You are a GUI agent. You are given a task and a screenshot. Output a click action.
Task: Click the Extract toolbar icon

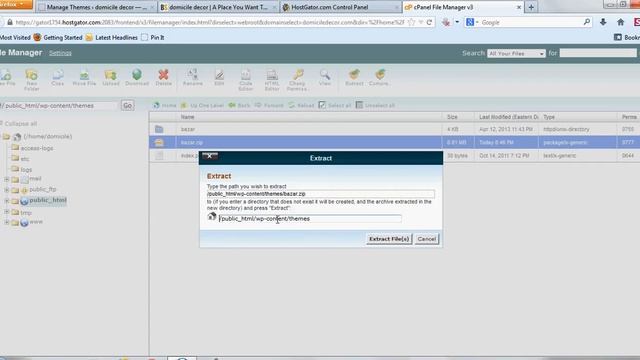point(354,77)
